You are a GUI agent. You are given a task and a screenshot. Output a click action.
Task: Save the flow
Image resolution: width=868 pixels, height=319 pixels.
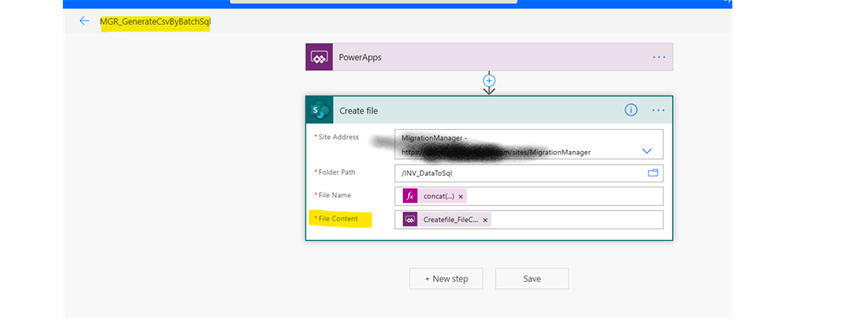(x=532, y=278)
